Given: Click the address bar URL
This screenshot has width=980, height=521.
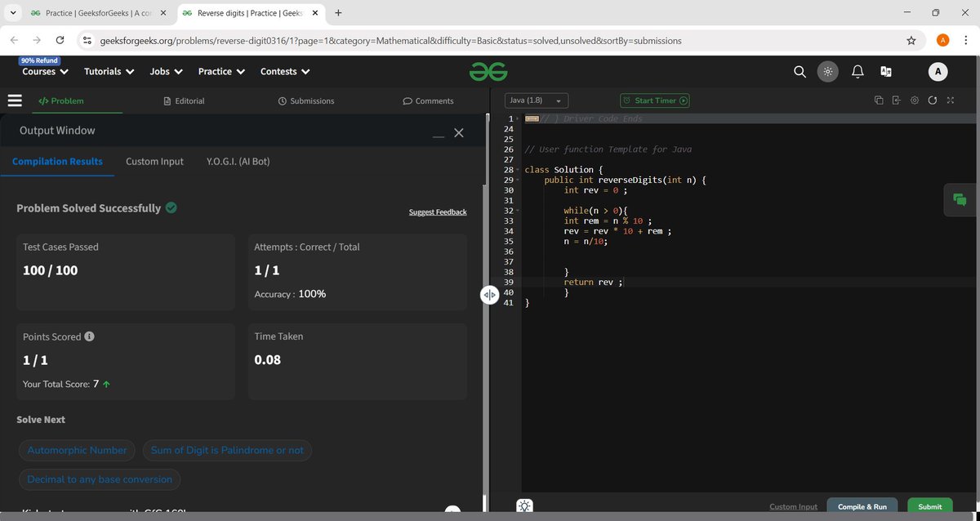Looking at the screenshot, I should click(390, 40).
